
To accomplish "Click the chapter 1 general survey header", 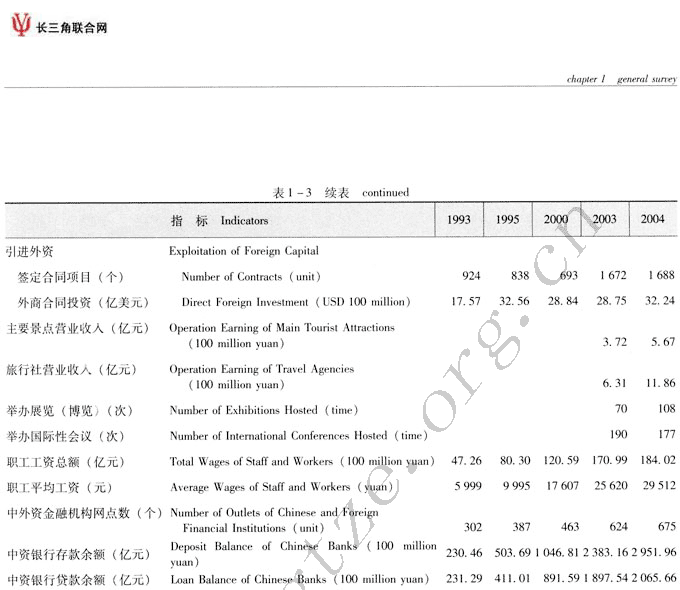I will (621, 79).
